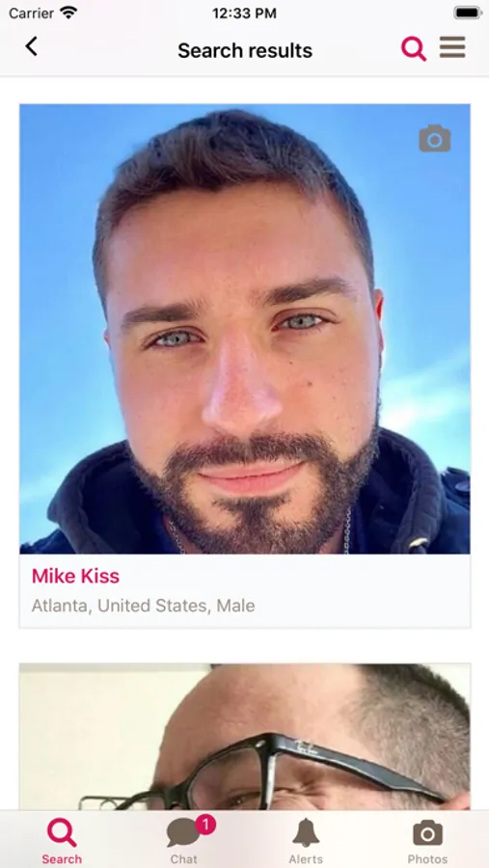Open the hamburger menu

[452, 47]
